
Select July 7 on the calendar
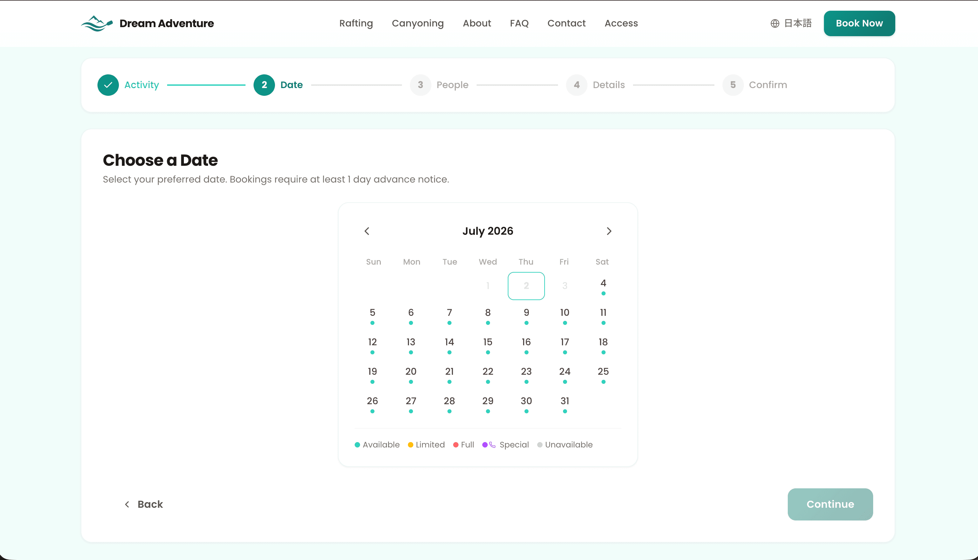(449, 316)
